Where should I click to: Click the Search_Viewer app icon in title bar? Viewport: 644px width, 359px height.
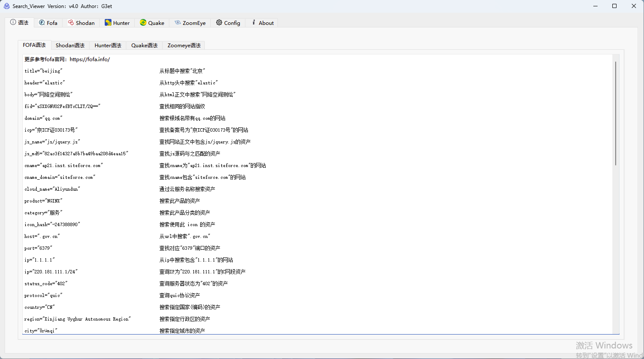click(7, 6)
